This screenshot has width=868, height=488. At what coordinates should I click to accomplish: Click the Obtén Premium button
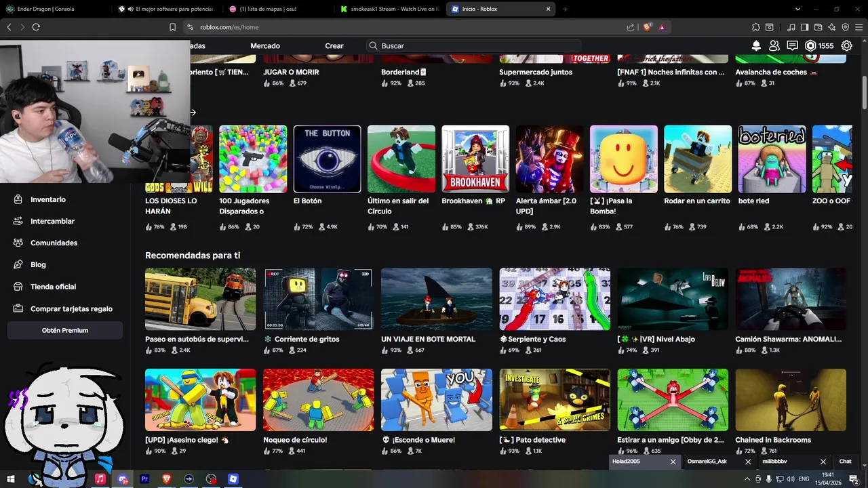pyautogui.click(x=65, y=330)
